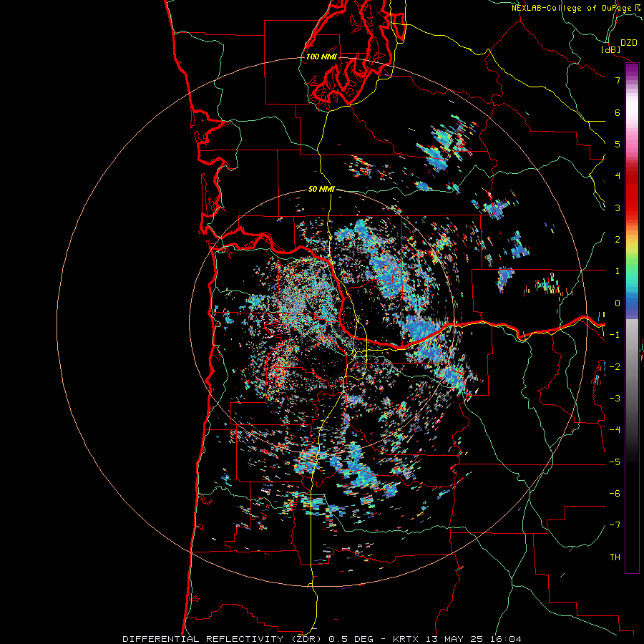Click the '0.5 DEG' elevation angle text
644x644 pixels.
point(352,639)
